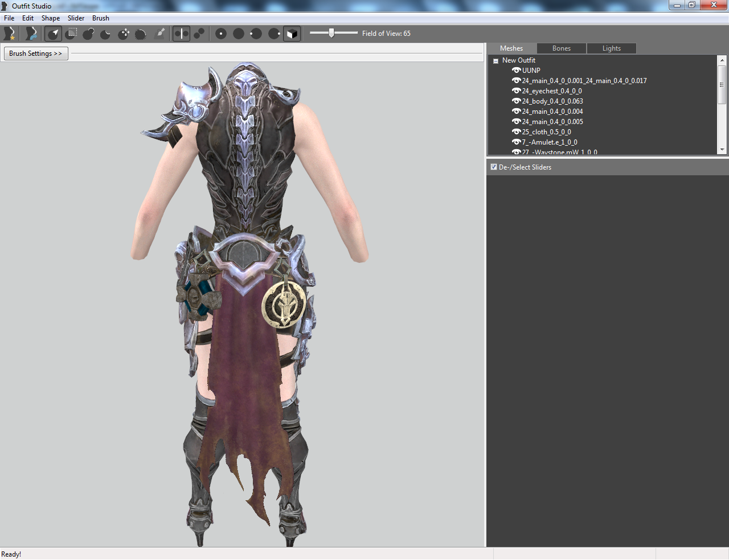Expand Brush Settings panel
This screenshot has width=729, height=560.
click(x=36, y=53)
